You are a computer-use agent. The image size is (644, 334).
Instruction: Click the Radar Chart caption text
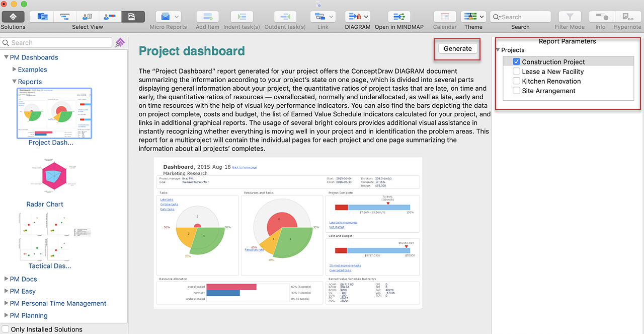[x=45, y=204]
